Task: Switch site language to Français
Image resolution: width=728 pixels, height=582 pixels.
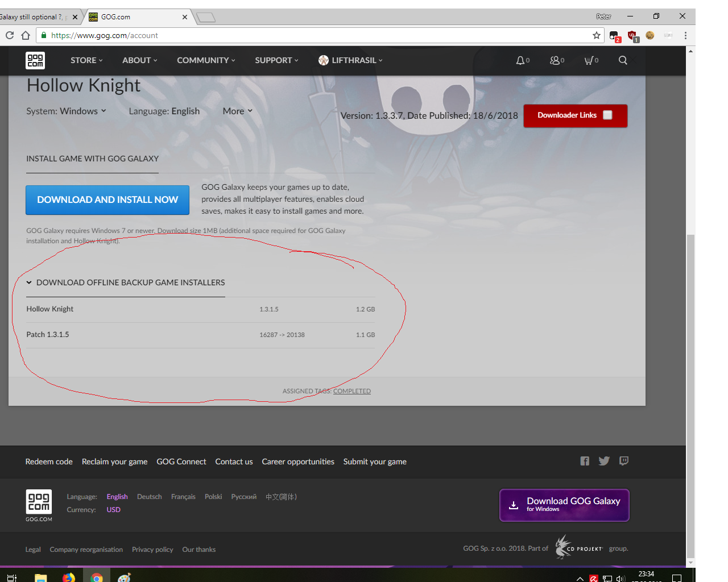Action: pos(183,497)
